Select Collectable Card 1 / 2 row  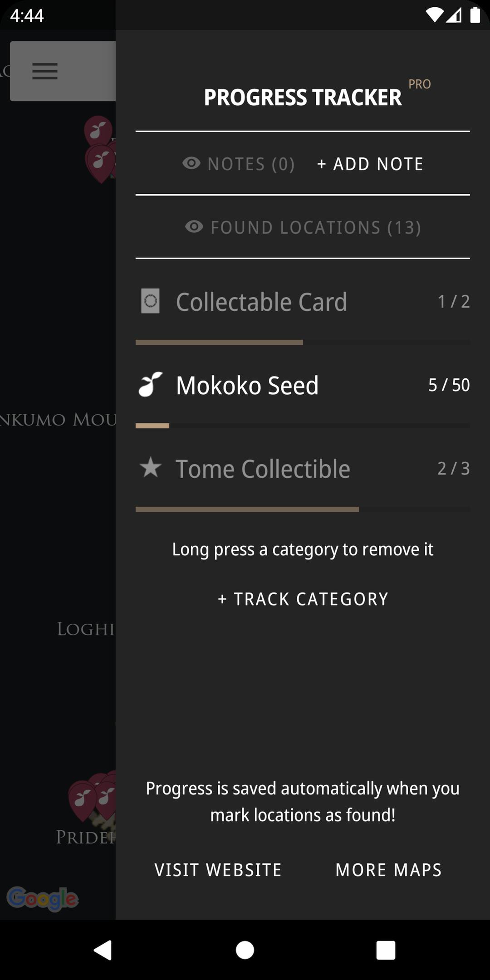303,302
